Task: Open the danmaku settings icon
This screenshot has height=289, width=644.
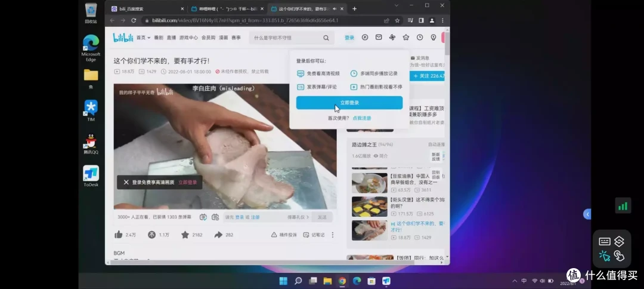Action: coord(215,217)
